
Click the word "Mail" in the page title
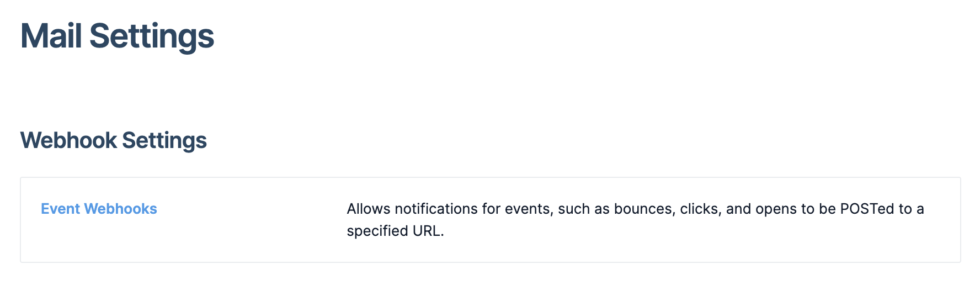[51, 36]
